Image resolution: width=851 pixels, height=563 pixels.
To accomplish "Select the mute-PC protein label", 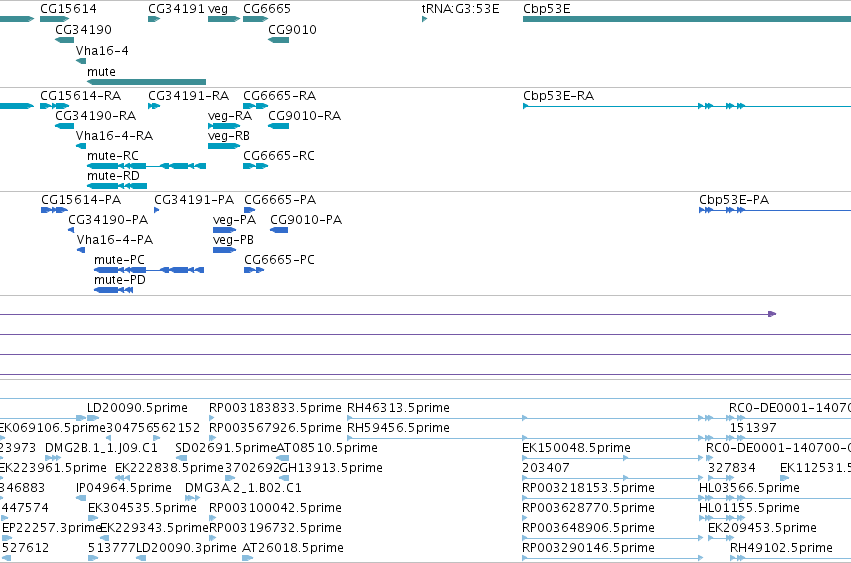I will tap(119, 260).
